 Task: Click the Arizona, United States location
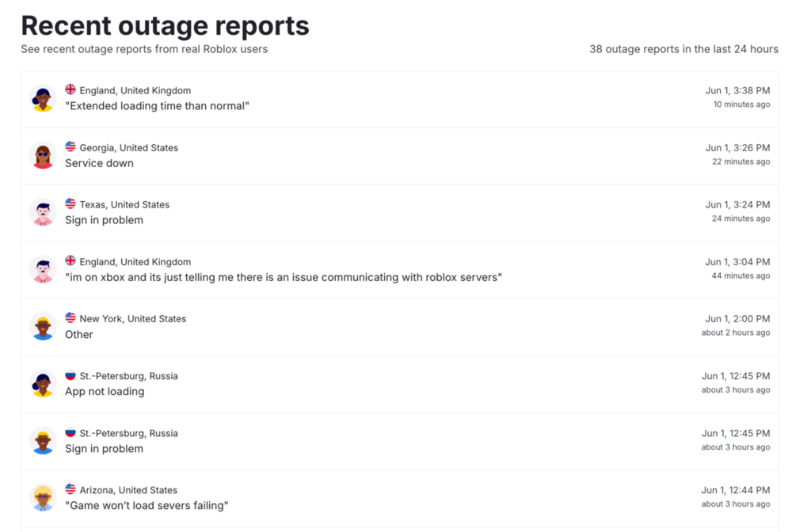click(x=128, y=490)
